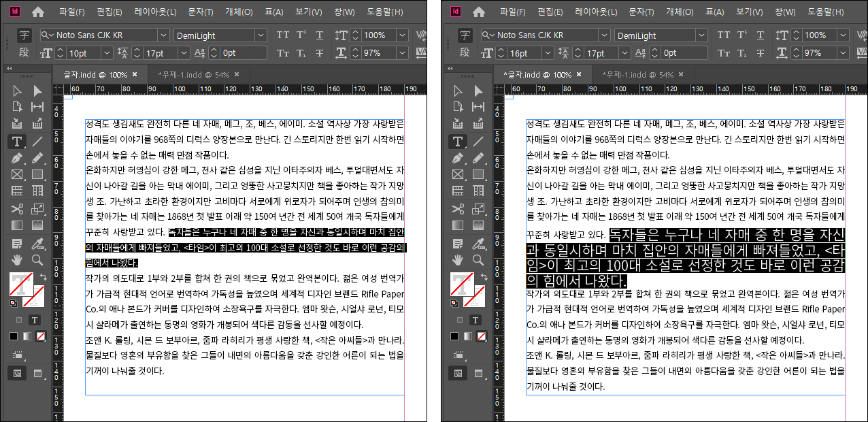Activate the Type tool in left window
Image resolution: width=868 pixels, height=422 pixels.
16,141
